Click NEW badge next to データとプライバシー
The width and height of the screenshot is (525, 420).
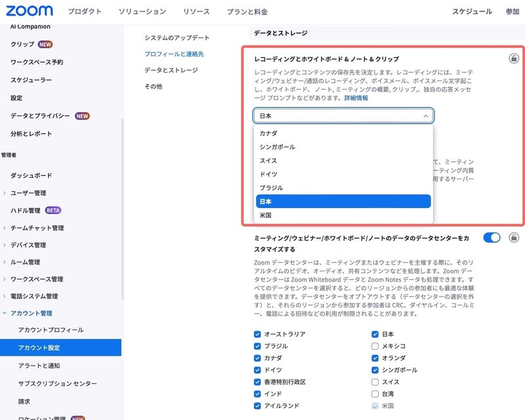point(82,116)
